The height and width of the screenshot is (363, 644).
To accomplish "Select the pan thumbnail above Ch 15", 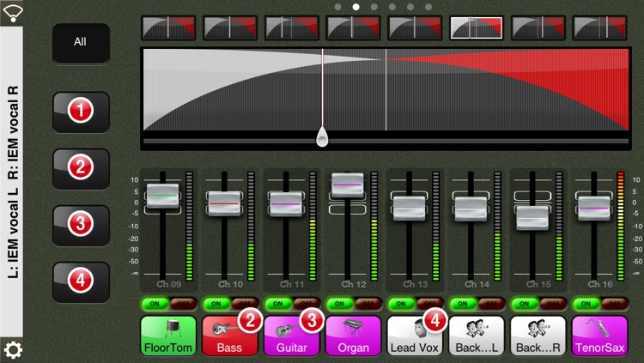I will pos(538,27).
